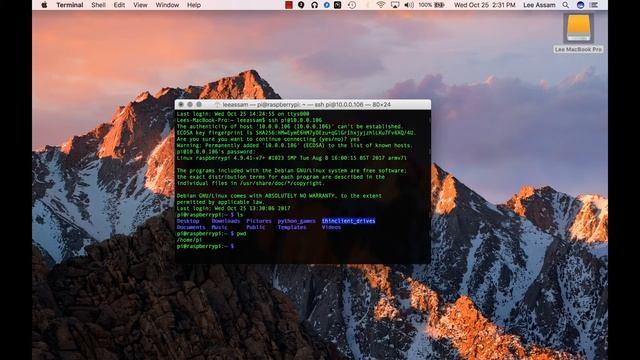Open the Window menu
This screenshot has width=640, height=360.
pos(167,5)
